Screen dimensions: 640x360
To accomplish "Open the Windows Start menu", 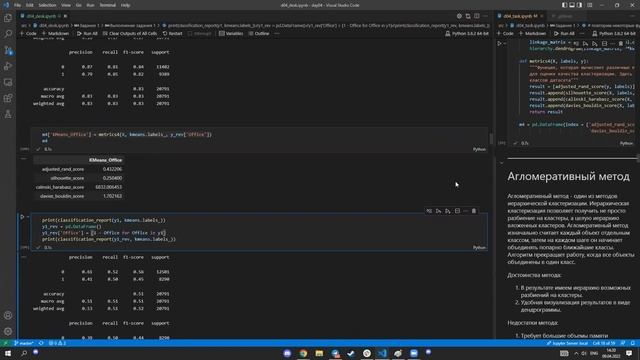I will 8,353.
